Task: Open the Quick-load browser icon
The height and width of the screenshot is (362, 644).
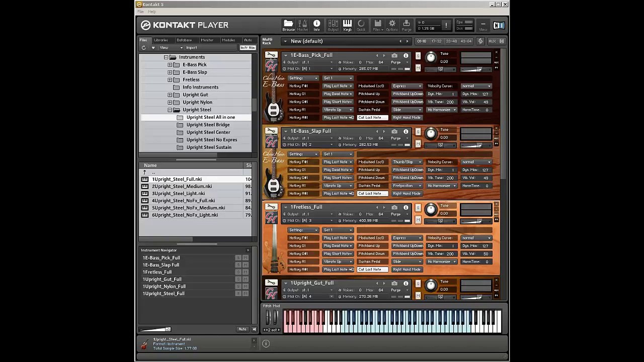Action: point(361,25)
